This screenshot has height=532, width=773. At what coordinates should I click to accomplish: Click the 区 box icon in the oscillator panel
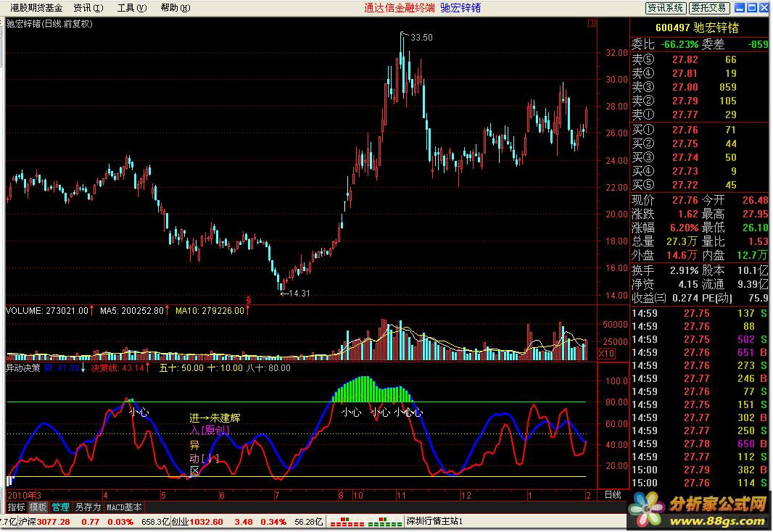tap(195, 470)
